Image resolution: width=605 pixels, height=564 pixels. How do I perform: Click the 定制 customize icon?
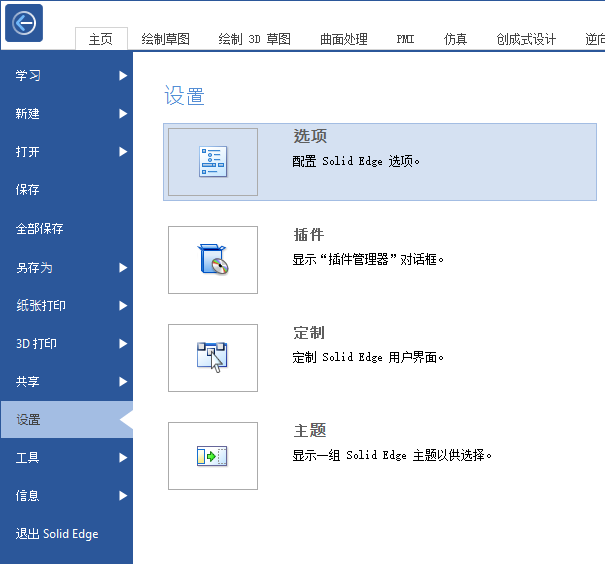213,358
